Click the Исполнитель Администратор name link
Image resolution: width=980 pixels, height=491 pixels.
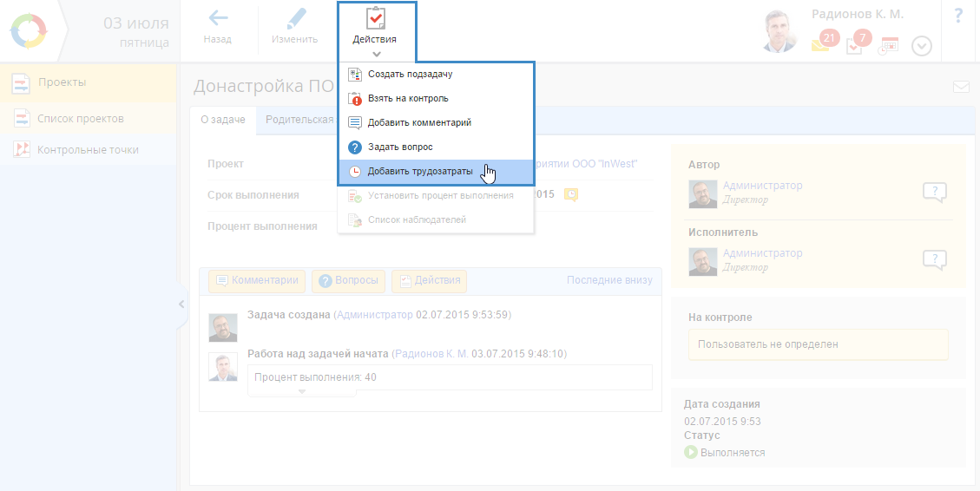tap(762, 253)
